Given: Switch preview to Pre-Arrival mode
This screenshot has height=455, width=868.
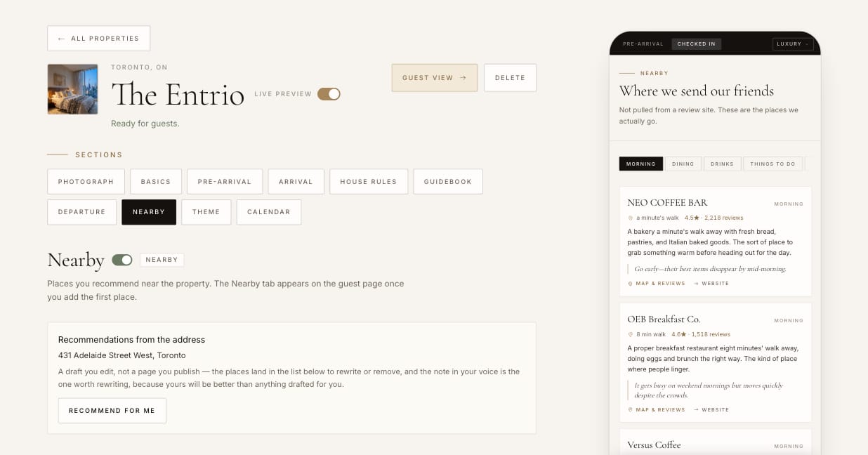Looking at the screenshot, I should coord(643,44).
